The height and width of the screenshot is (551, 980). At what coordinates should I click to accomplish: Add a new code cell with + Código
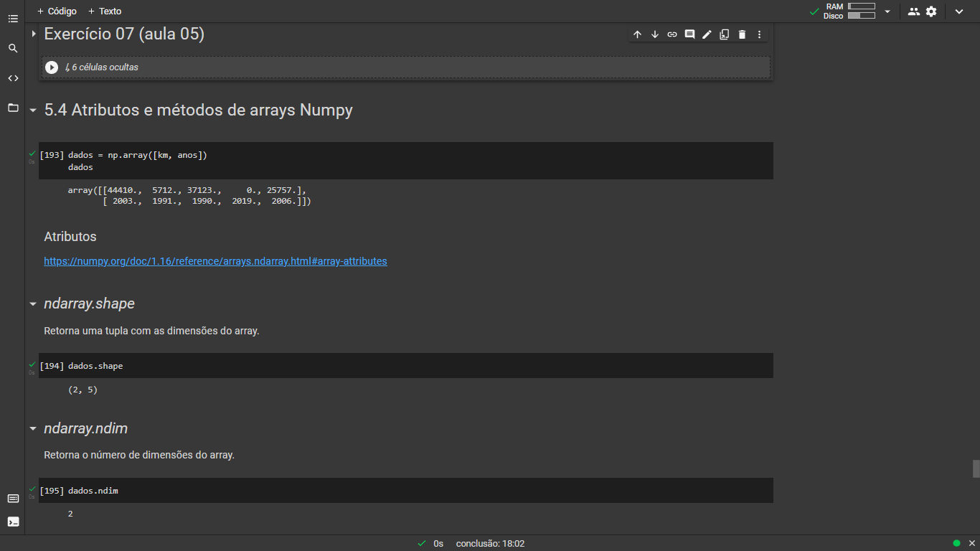point(57,11)
